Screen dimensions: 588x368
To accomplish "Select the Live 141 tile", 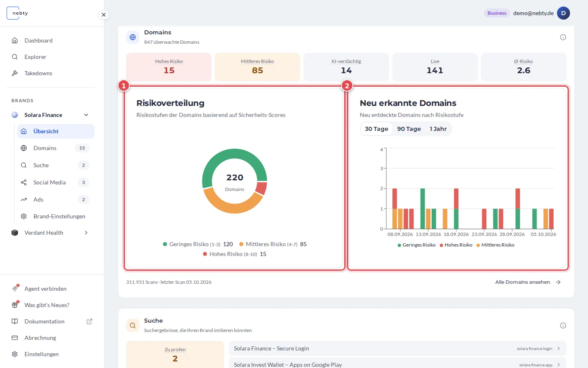I will pyautogui.click(x=435, y=67).
